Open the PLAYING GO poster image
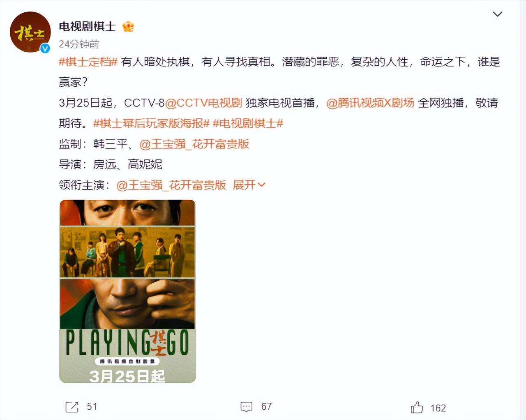The image size is (526, 420). [x=127, y=291]
